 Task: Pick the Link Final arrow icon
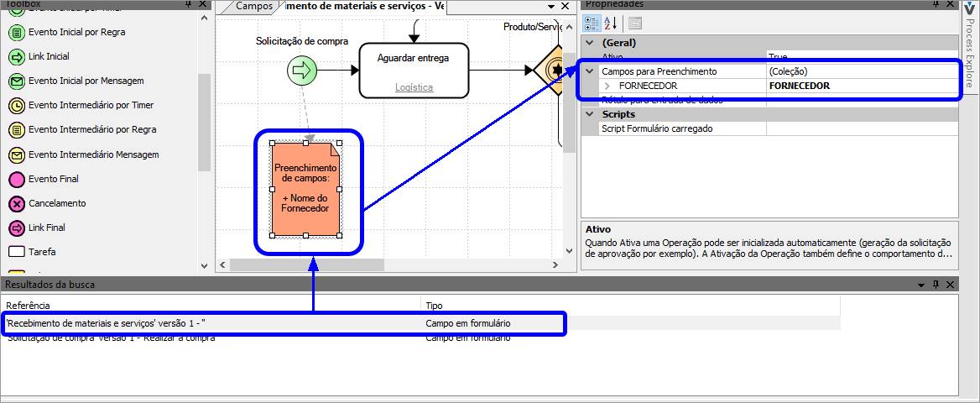16,228
